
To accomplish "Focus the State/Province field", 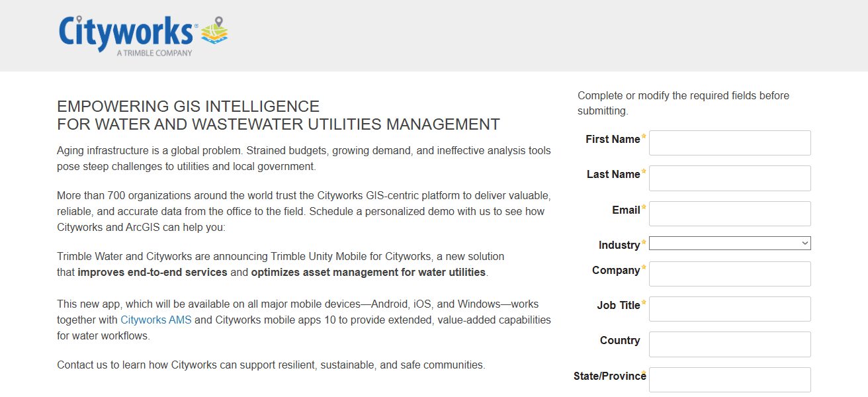I will [730, 380].
